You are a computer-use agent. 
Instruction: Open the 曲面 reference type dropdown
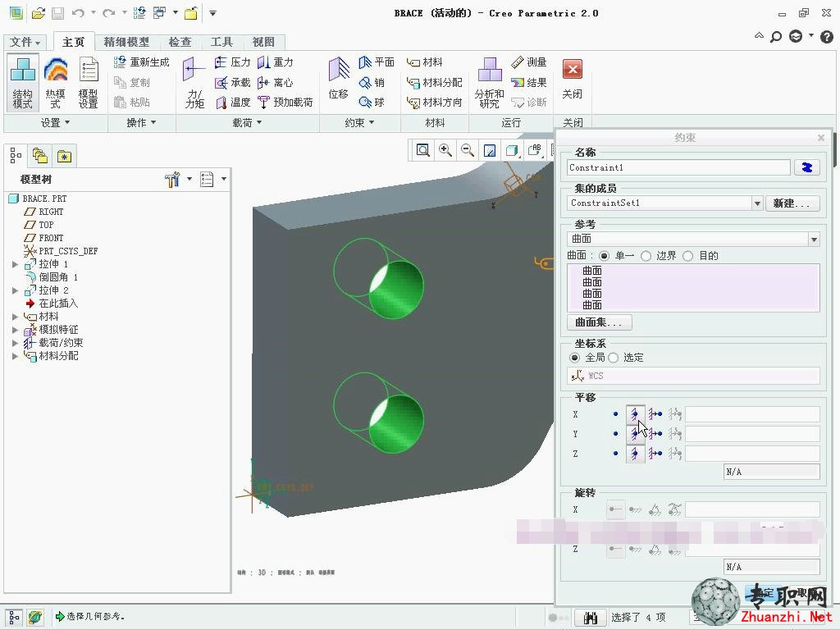814,239
